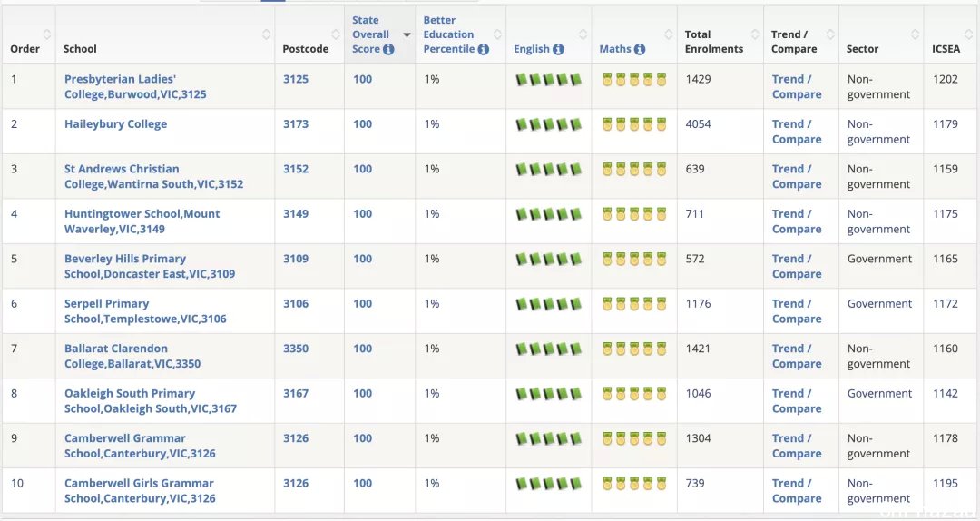Viewport: 980px width, 521px height.
Task: Click the info icon next to Maths header
Action: pyautogui.click(x=640, y=49)
